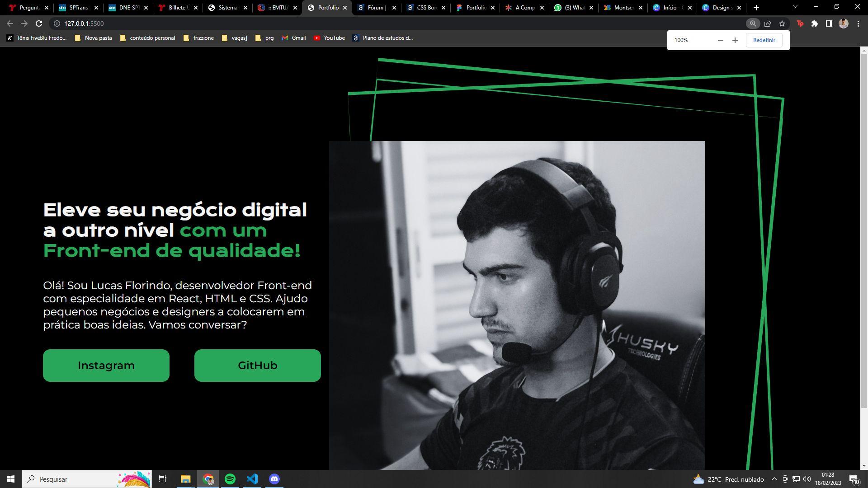
Task: Open Visual Studio Code from taskbar
Action: [x=252, y=479]
